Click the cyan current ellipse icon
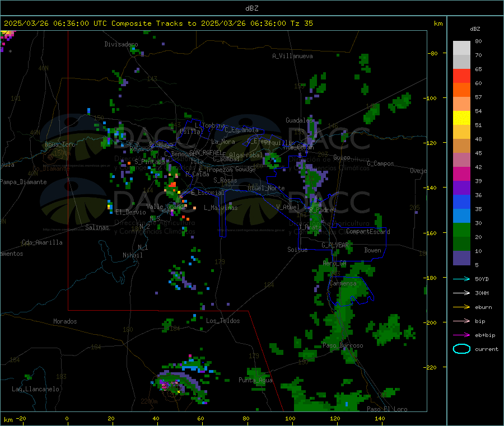 pos(461,349)
